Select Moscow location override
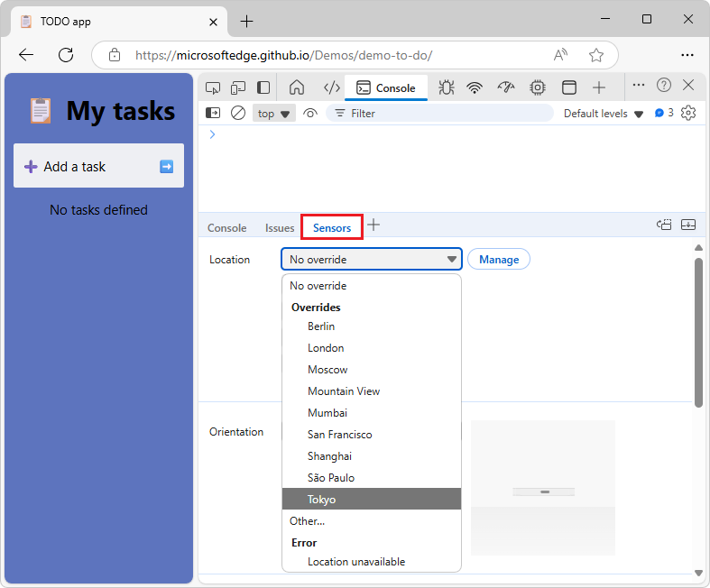Screen dimensions: 710x588 pyautogui.click(x=372, y=370)
